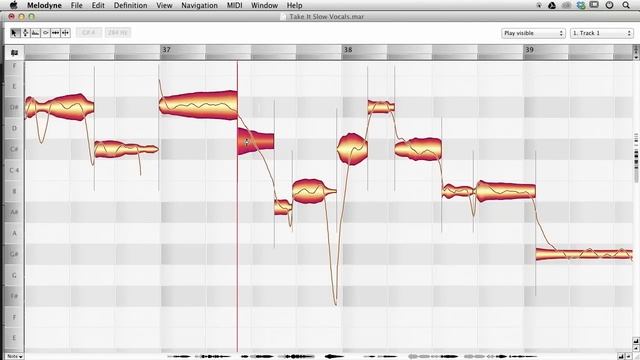Select the round C# blob before bar 38
Screen dimensions: 640x360
pos(352,149)
